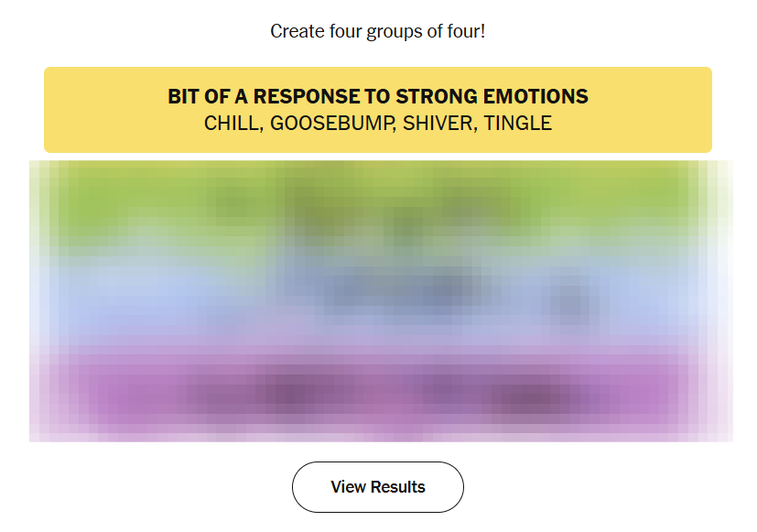Click the word EMOTIONS in the category title
The height and width of the screenshot is (532, 757).
[537, 97]
